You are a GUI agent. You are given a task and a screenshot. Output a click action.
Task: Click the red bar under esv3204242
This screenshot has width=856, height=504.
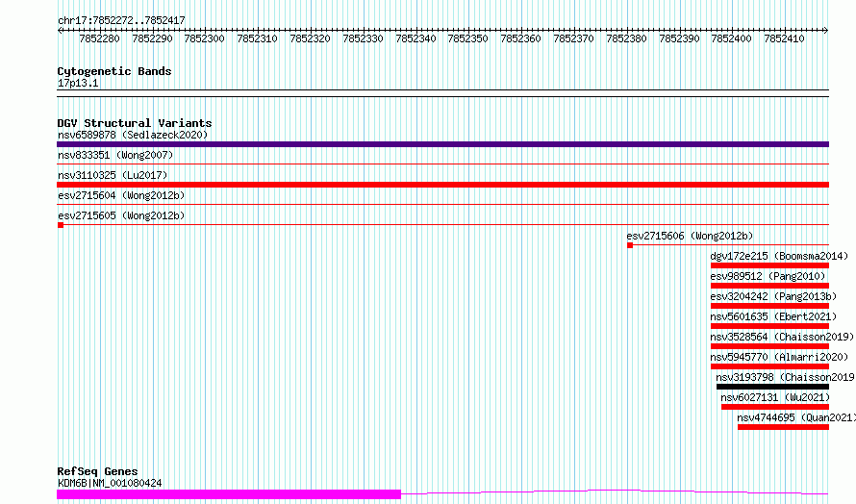[769, 306]
